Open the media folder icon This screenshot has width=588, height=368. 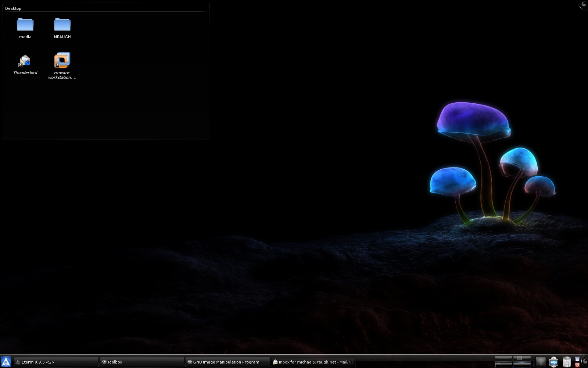click(x=25, y=28)
